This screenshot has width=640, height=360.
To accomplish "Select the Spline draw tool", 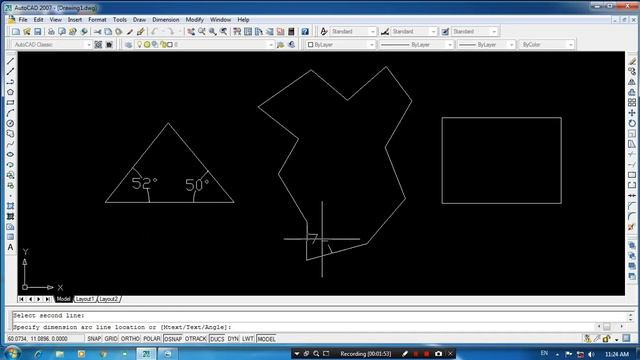I will (x=11, y=144).
